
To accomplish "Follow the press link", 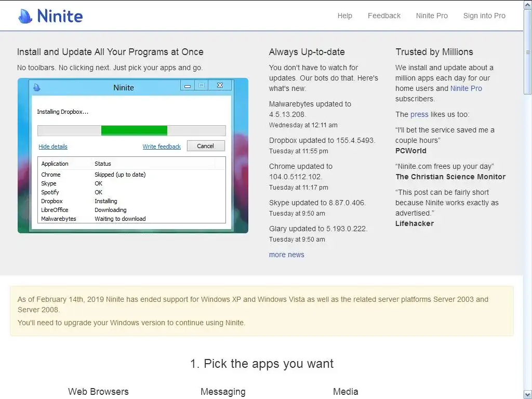I will (419, 114).
